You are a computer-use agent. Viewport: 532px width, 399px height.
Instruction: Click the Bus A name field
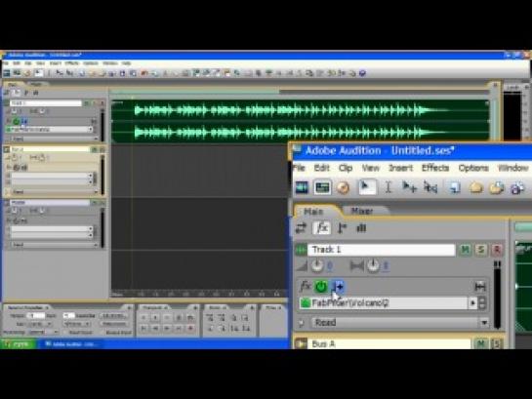389,343
